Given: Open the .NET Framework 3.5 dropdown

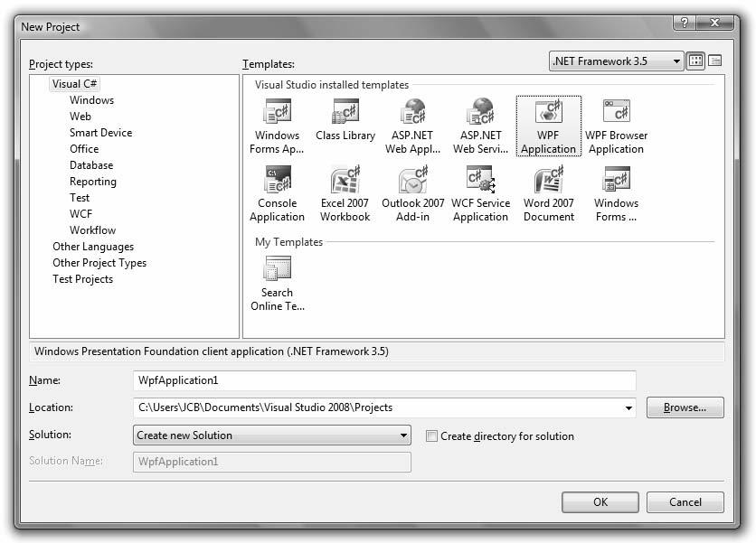Looking at the screenshot, I should pos(616,61).
